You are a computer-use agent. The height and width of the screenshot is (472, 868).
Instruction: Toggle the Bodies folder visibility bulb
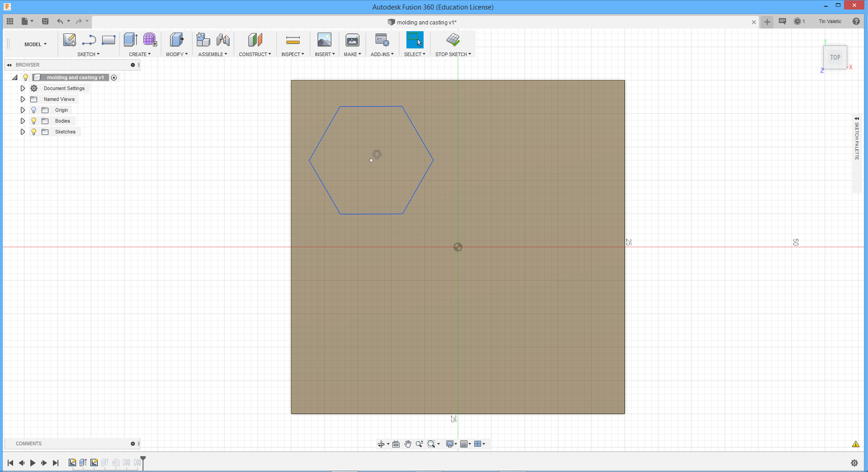(33, 121)
